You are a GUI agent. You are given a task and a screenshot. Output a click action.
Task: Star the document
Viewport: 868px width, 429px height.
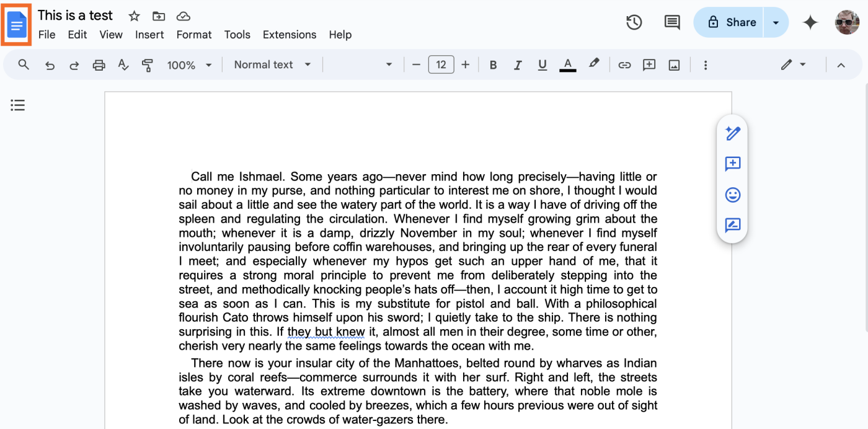(134, 16)
